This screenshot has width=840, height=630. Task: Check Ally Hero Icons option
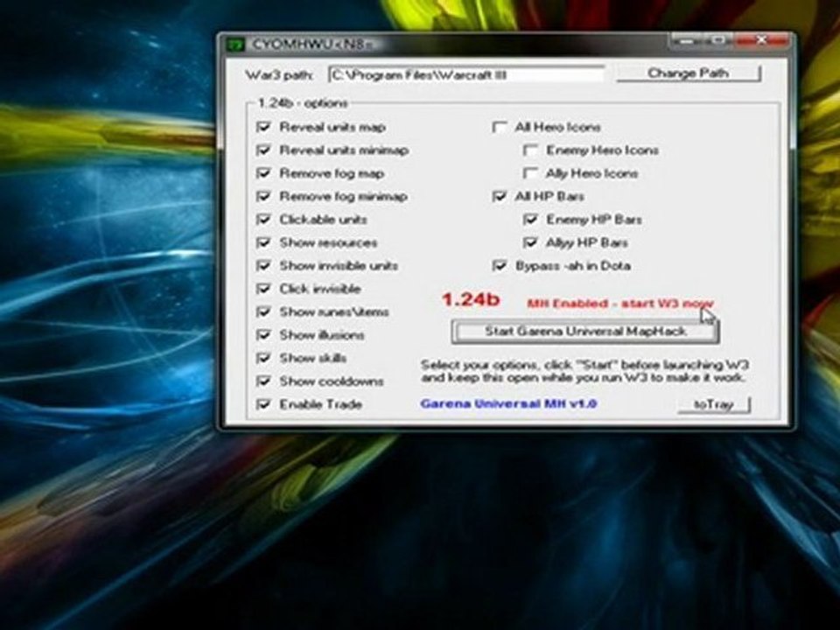pyautogui.click(x=530, y=173)
